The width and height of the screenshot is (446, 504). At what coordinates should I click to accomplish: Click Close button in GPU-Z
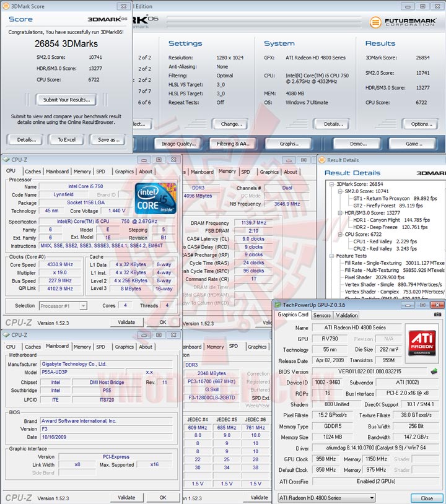click(427, 498)
